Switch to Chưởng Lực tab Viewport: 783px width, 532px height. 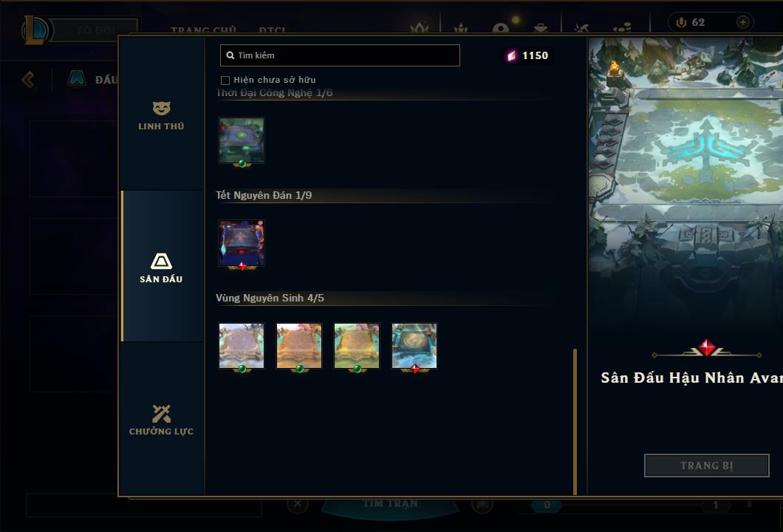161,419
